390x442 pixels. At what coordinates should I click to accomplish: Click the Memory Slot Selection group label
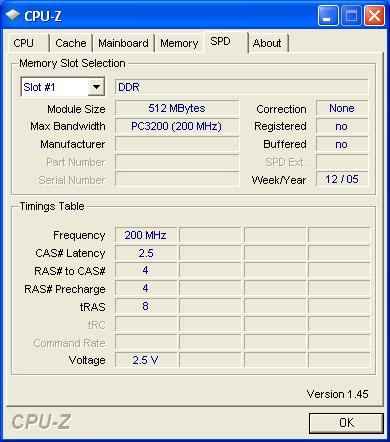tap(72, 63)
